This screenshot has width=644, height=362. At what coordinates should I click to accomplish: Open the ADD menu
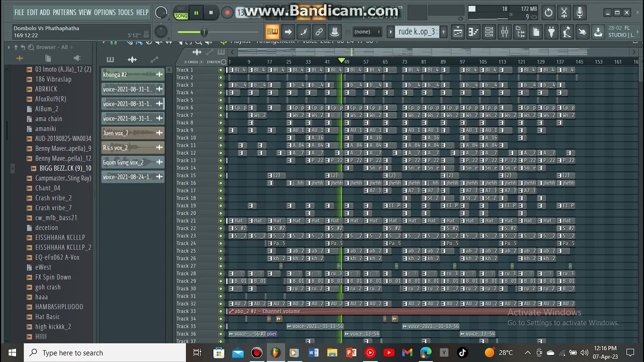[x=45, y=12]
